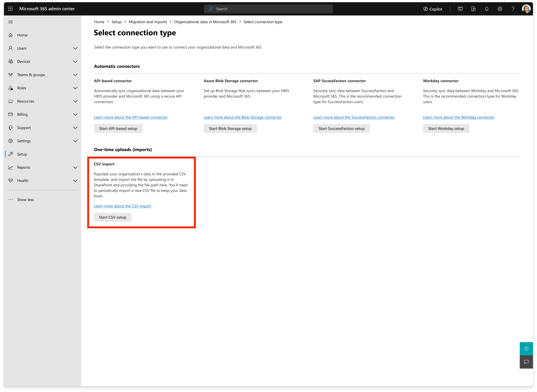The height and width of the screenshot is (392, 537).
Task: Open Setup in the left navigation
Action: click(x=42, y=154)
